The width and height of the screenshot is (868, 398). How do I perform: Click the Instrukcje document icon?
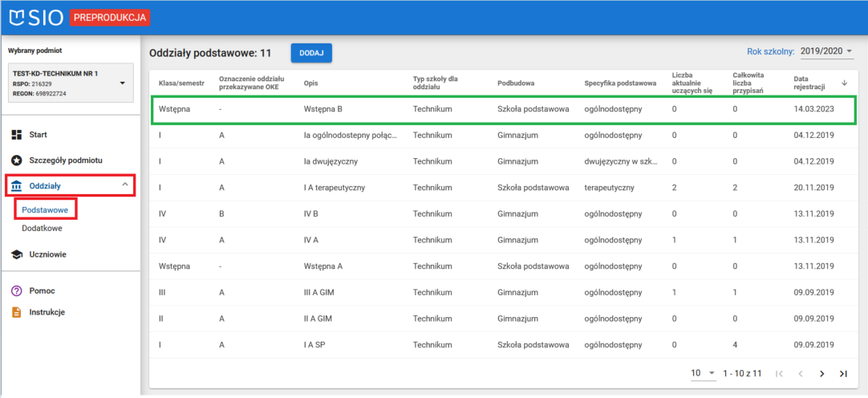tap(16, 312)
